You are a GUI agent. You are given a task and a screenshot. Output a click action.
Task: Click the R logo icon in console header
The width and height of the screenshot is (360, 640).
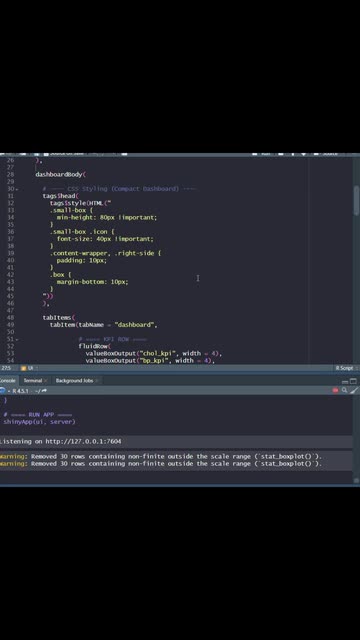tap(2, 391)
